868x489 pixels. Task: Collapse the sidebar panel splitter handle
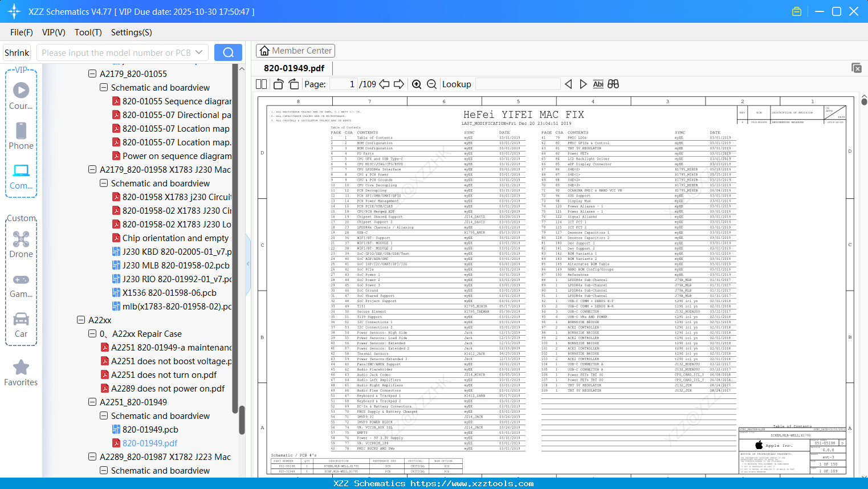click(x=248, y=264)
